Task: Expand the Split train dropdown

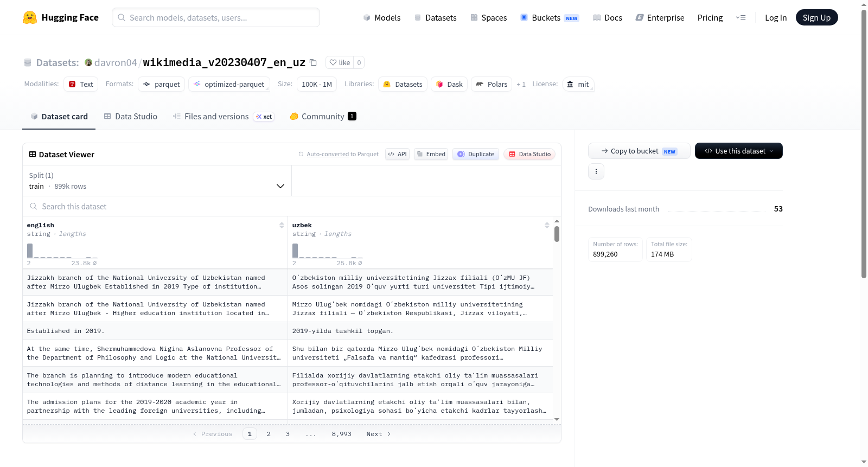Action: point(157,181)
